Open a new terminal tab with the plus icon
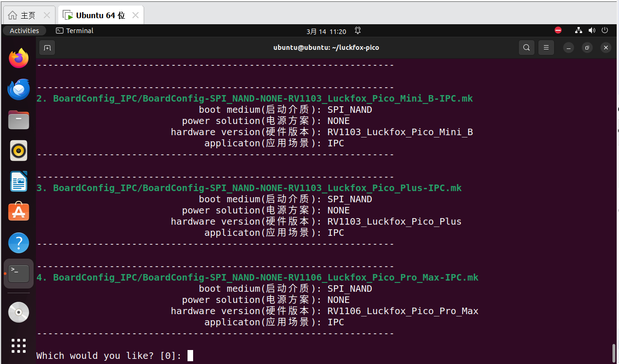This screenshot has height=364, width=619. tap(47, 48)
